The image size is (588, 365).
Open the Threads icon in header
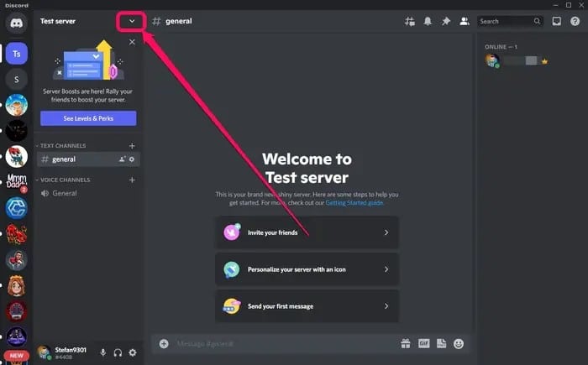coord(410,21)
